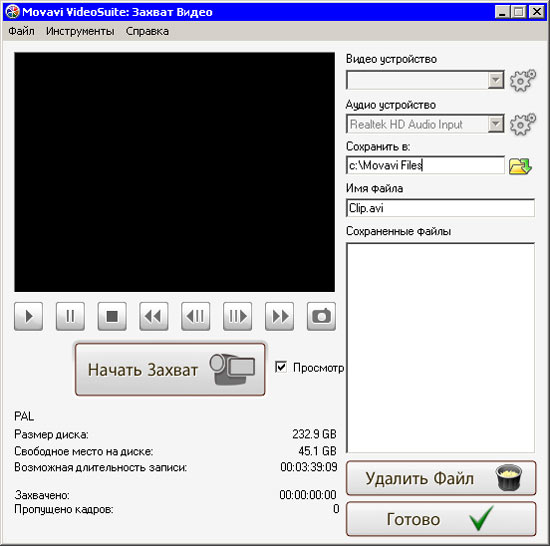Fast forward using the double-right arrow button

(280, 316)
